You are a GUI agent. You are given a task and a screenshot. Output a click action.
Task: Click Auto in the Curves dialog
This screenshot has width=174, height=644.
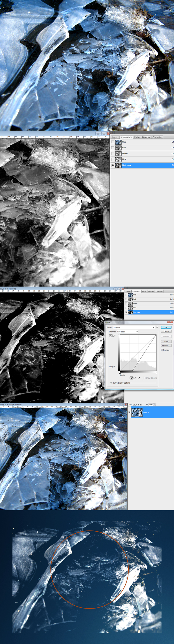coord(166,341)
